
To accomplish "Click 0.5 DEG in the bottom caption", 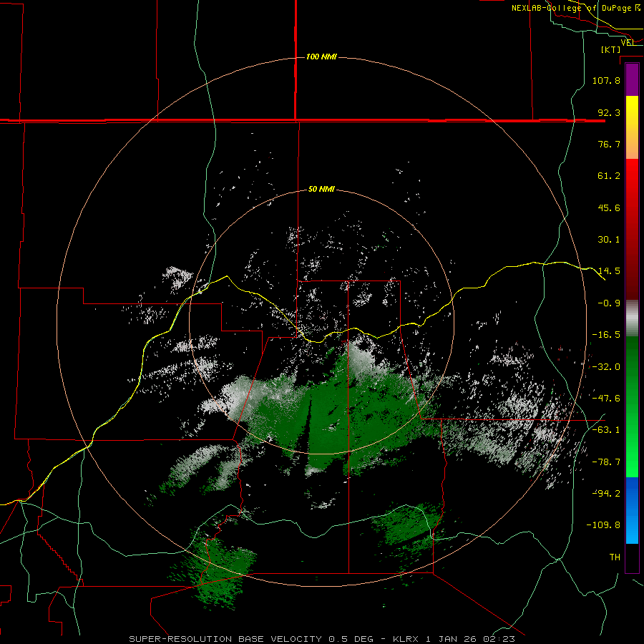I will coord(351,639).
